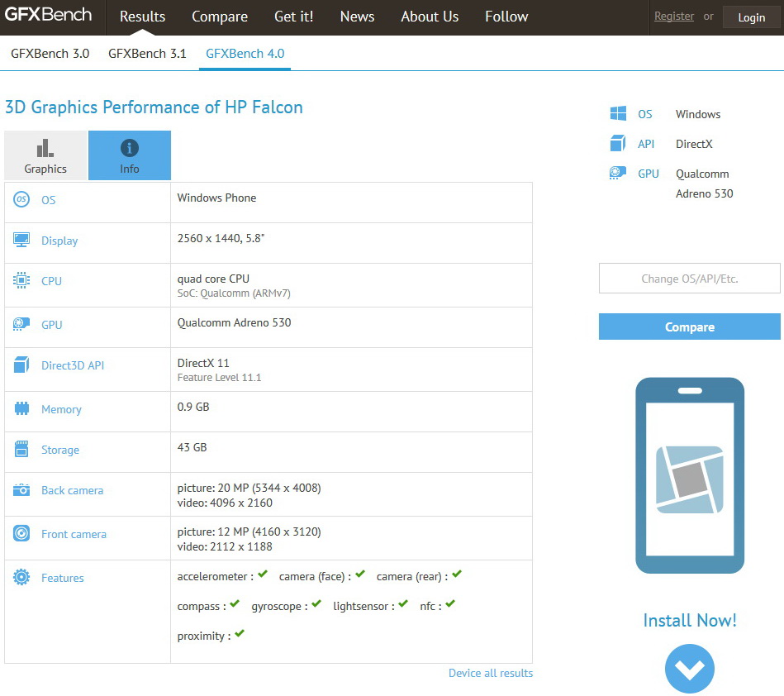Click the CPU label
This screenshot has width=784, height=696.
coord(51,281)
